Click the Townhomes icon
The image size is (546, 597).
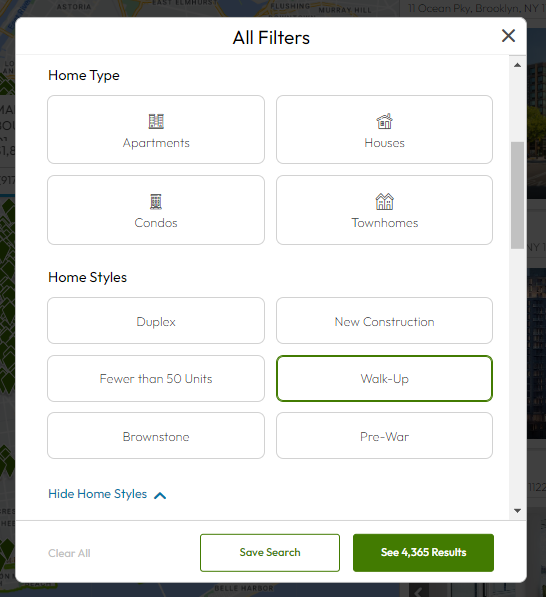(384, 201)
